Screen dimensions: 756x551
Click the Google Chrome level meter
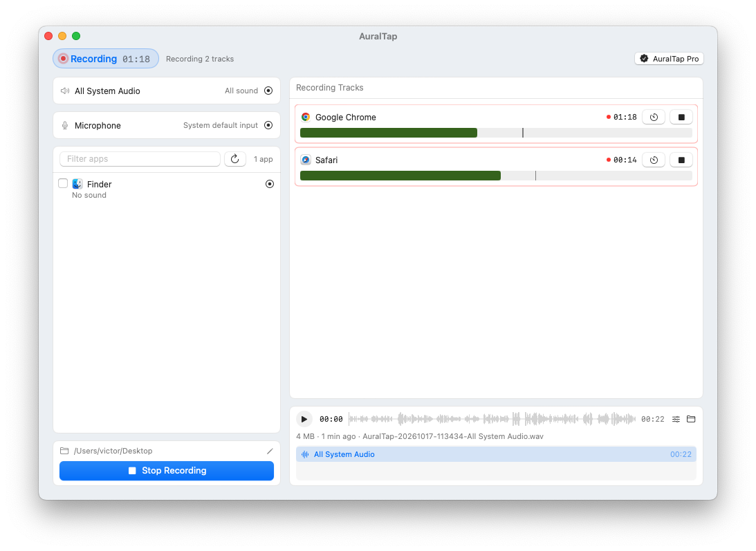point(496,133)
